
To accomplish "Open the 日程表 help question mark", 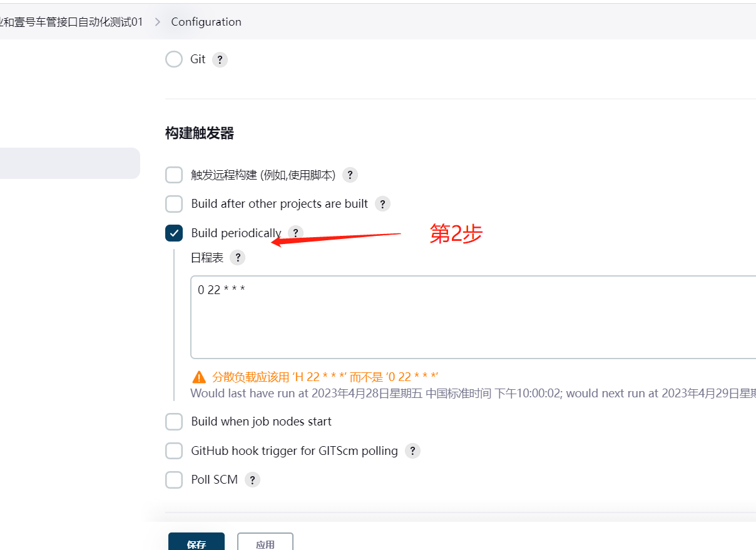I will [x=237, y=258].
